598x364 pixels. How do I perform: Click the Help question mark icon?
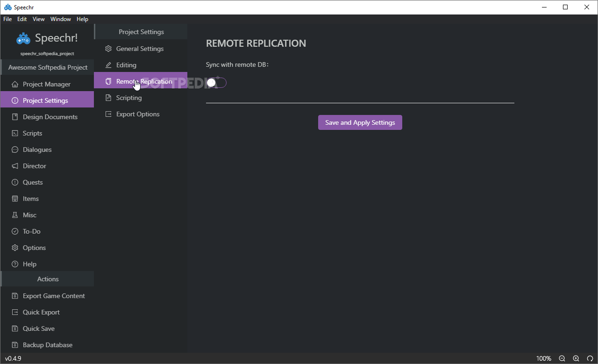(x=14, y=264)
